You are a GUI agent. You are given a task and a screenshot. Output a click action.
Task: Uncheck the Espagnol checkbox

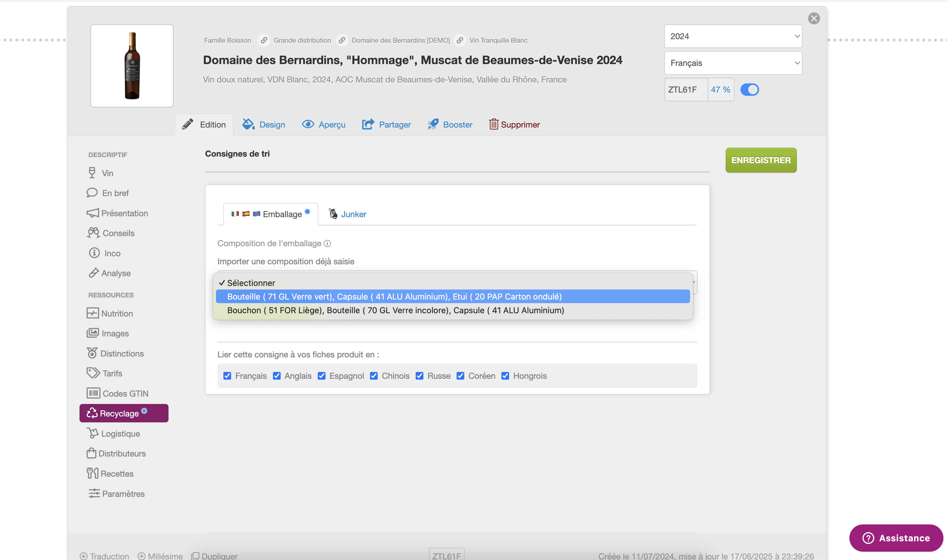click(322, 376)
